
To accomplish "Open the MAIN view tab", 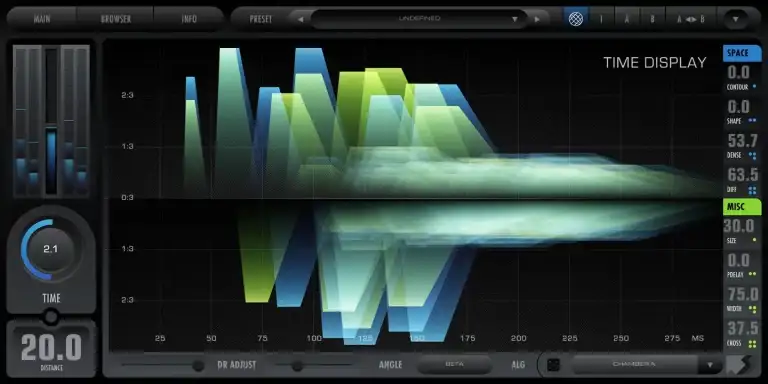I will coord(42,19).
